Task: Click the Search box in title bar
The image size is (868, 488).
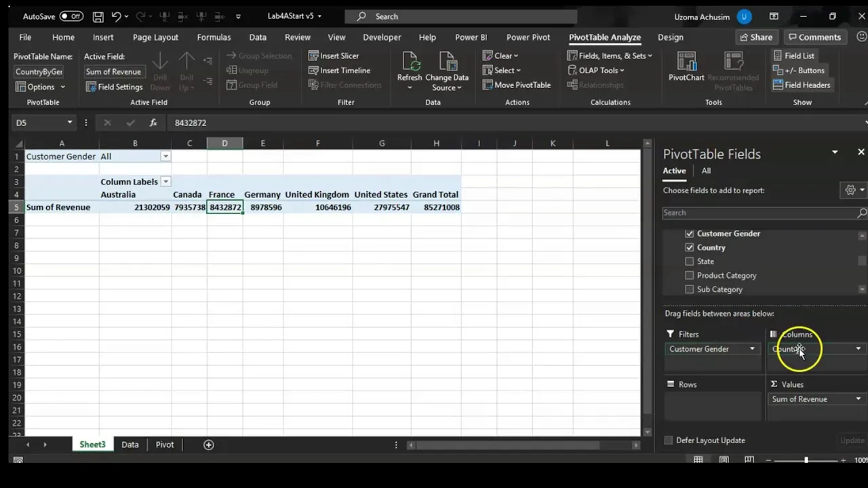Action: tap(461, 16)
